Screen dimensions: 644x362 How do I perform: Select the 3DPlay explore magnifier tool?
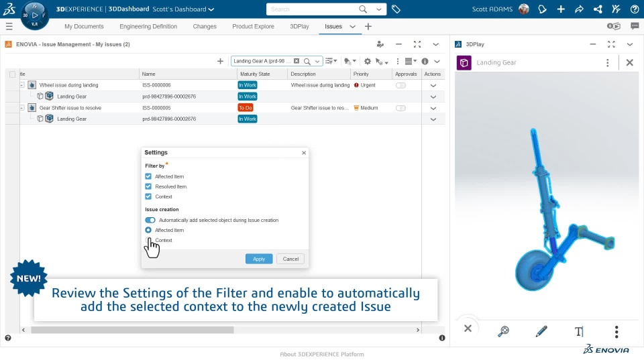(x=503, y=331)
